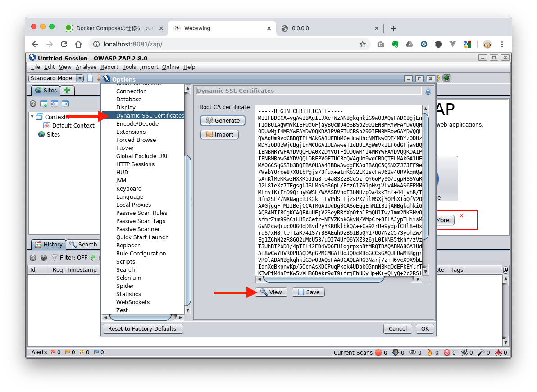Screen dimensions: 537x392
Task: Click the History scope target icon
Action: click(33, 258)
